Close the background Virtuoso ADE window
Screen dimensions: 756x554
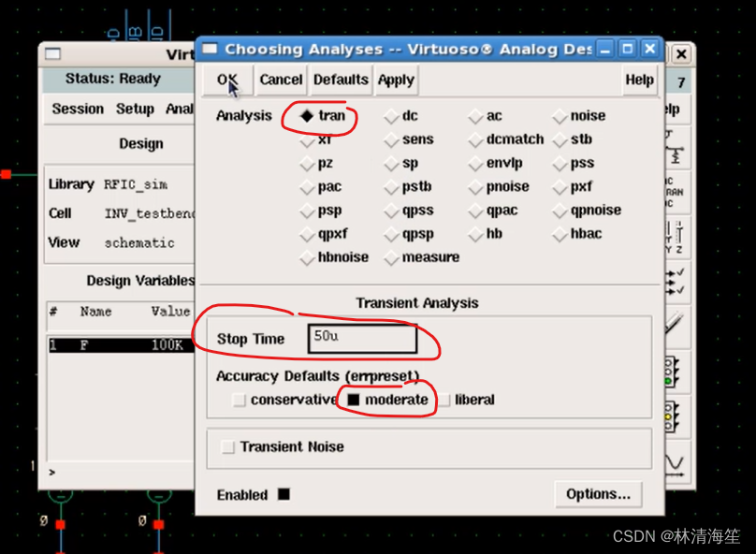681,53
